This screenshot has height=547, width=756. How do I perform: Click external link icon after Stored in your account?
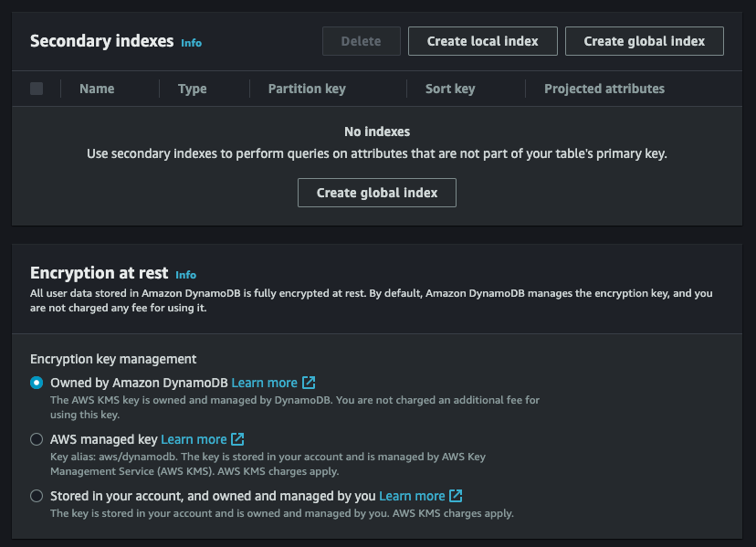coord(457,496)
